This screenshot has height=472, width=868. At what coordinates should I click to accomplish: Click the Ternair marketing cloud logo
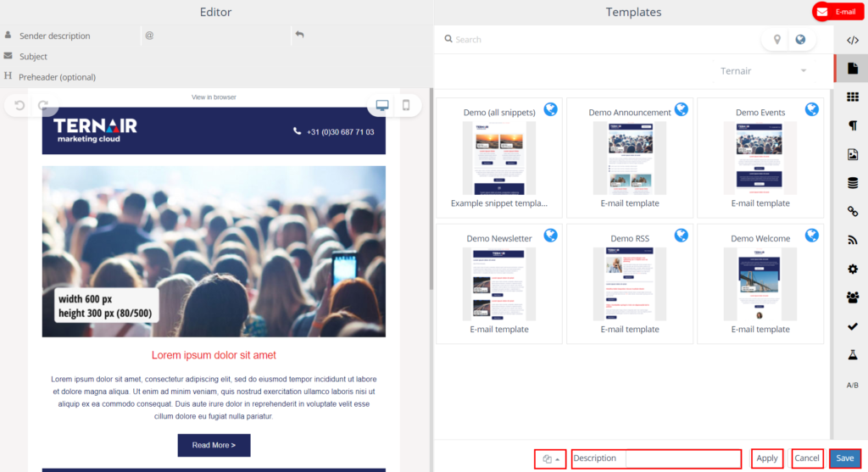click(95, 130)
